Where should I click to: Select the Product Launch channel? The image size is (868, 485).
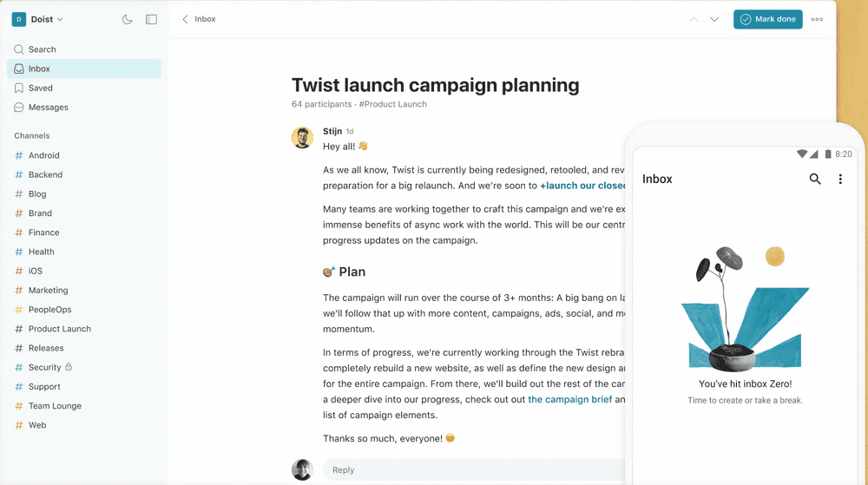(x=84, y=329)
